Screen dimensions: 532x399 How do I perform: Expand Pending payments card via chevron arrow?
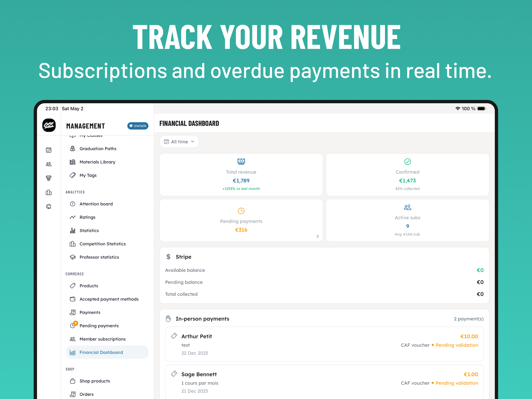[318, 236]
